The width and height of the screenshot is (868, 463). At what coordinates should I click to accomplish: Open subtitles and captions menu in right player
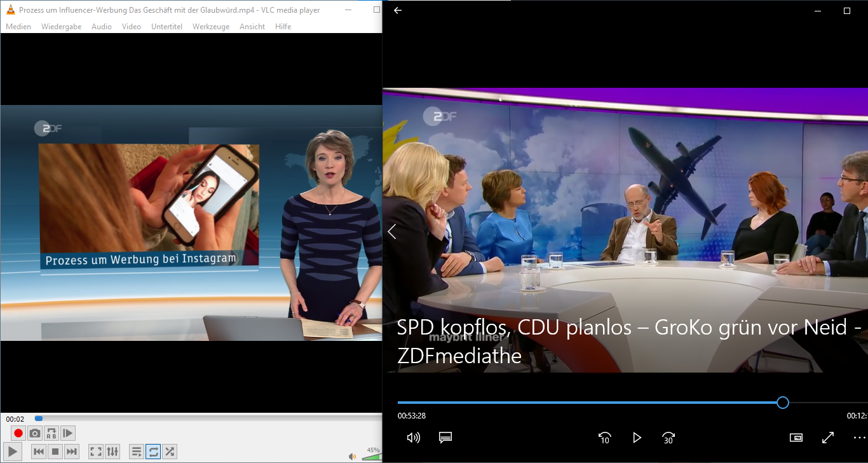445,438
